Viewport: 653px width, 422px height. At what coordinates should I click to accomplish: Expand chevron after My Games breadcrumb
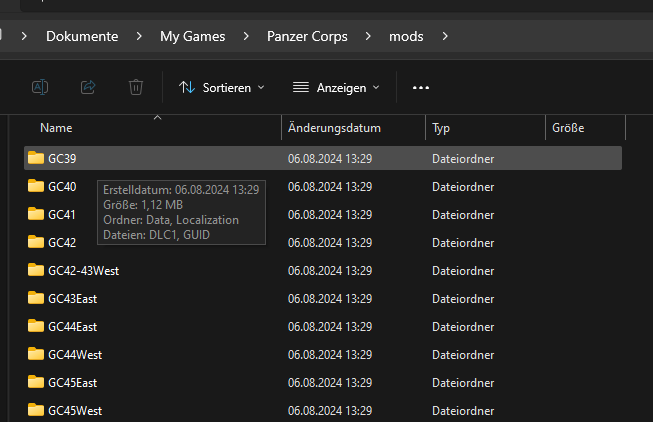pos(246,36)
